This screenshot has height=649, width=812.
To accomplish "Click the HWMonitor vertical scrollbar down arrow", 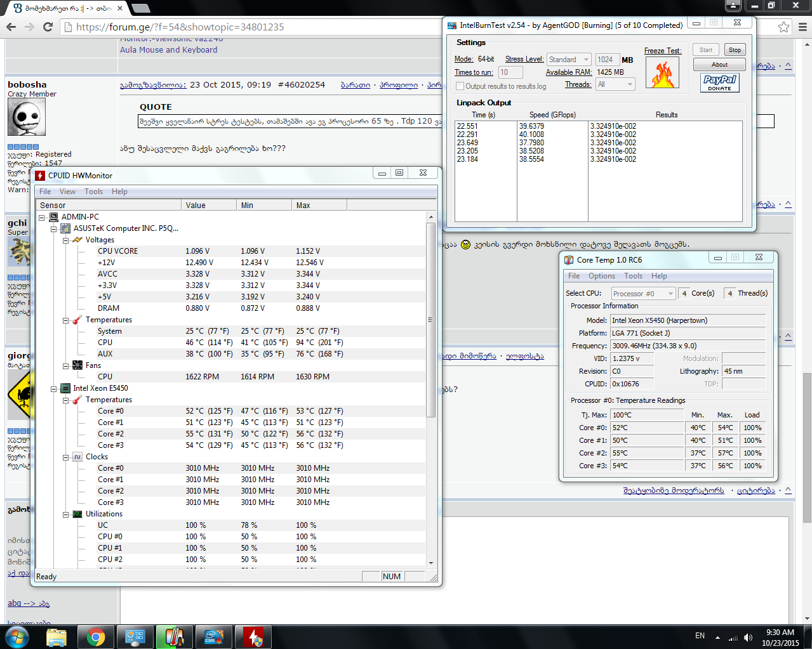I will pyautogui.click(x=431, y=563).
